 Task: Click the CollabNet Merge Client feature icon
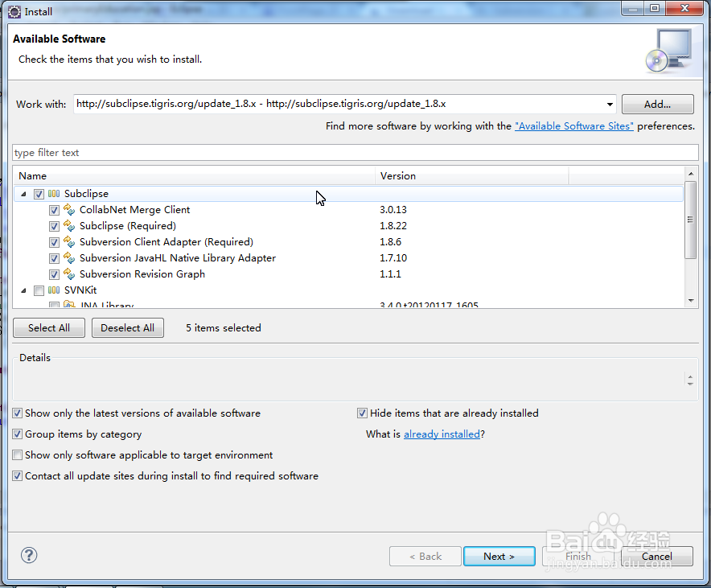(x=69, y=209)
